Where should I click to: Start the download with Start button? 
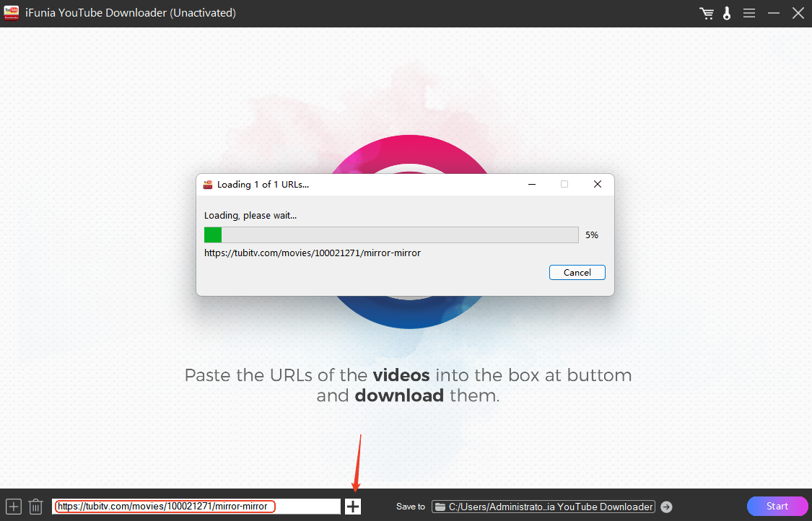[x=777, y=506]
